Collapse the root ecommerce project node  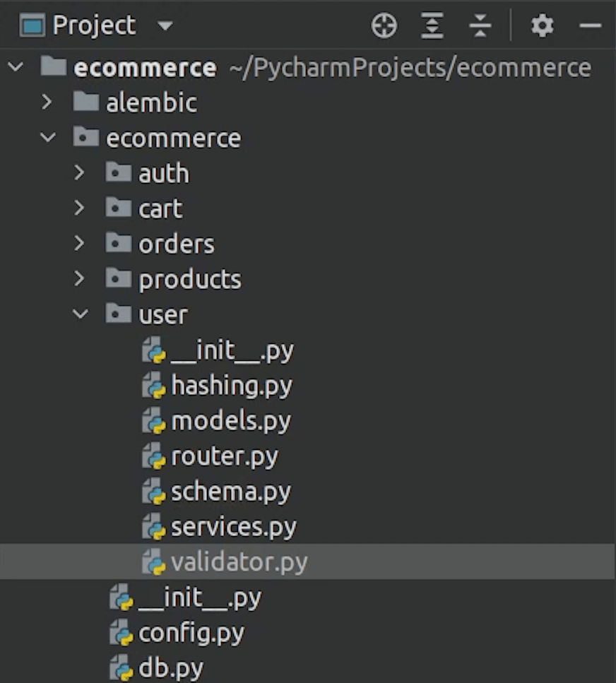[x=16, y=68]
